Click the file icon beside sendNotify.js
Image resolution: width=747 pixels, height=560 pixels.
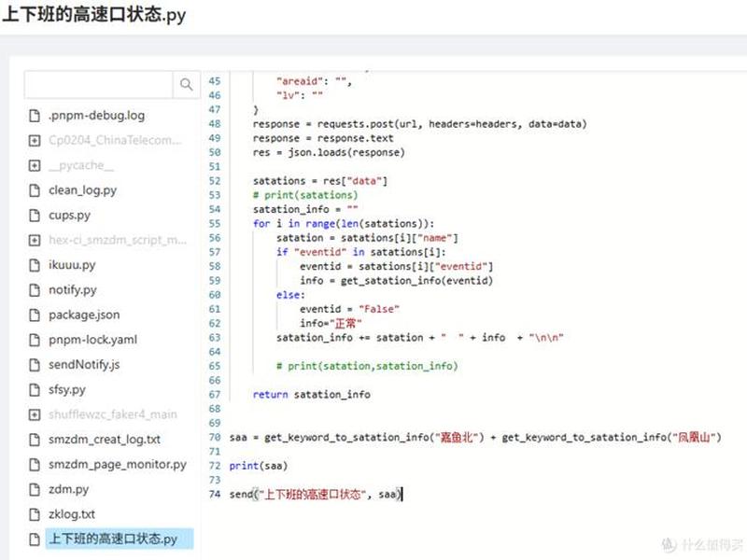35,365
